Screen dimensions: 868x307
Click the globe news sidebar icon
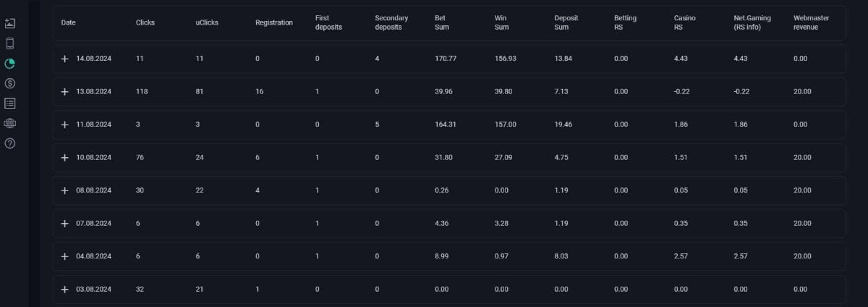pos(10,123)
